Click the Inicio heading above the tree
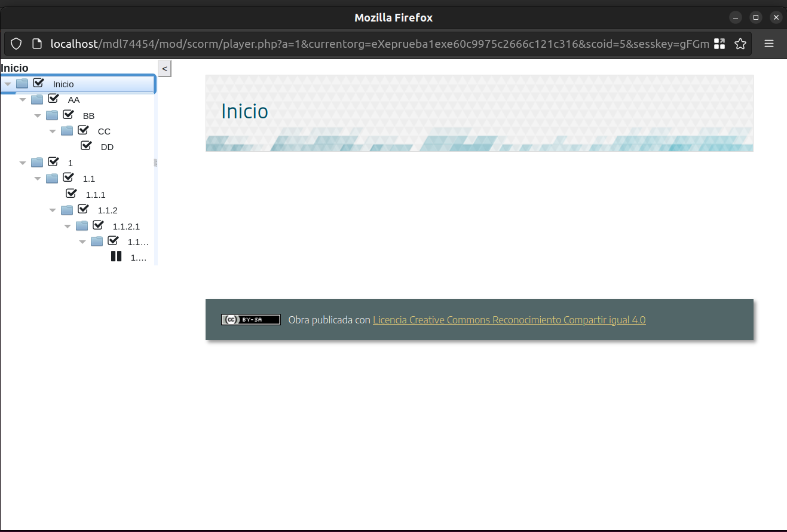The height and width of the screenshot is (532, 787). point(14,68)
